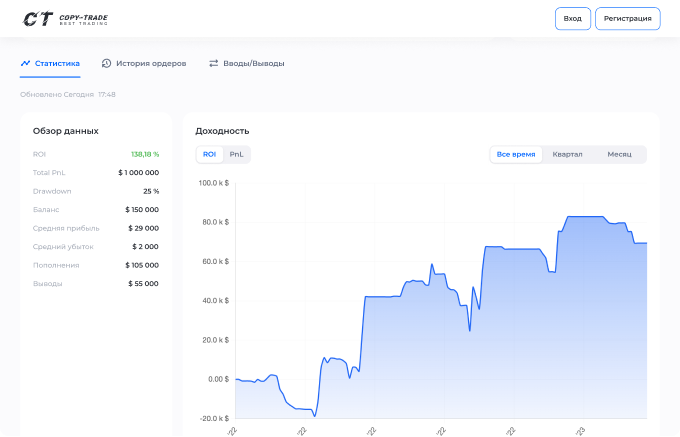The image size is (680, 437).
Task: Open the Вход login button
Action: [572, 19]
